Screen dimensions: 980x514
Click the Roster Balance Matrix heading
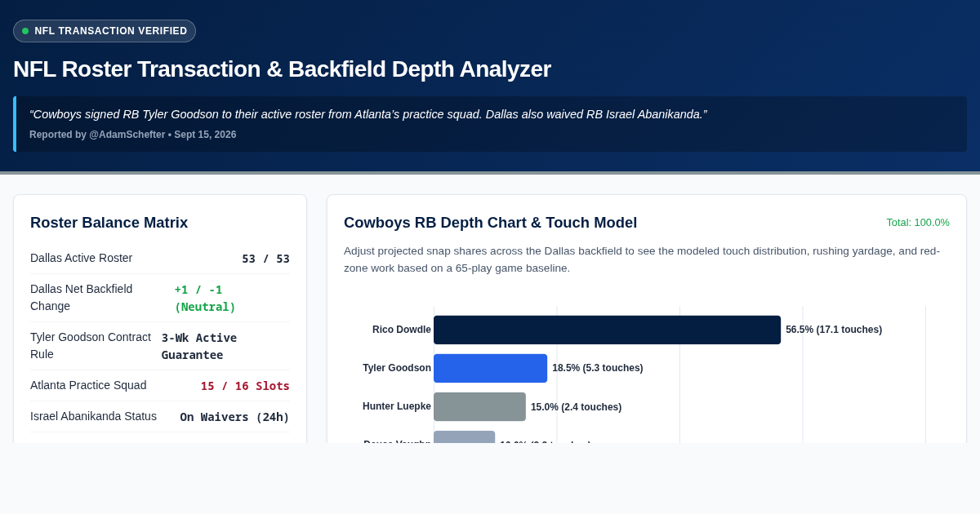point(109,223)
